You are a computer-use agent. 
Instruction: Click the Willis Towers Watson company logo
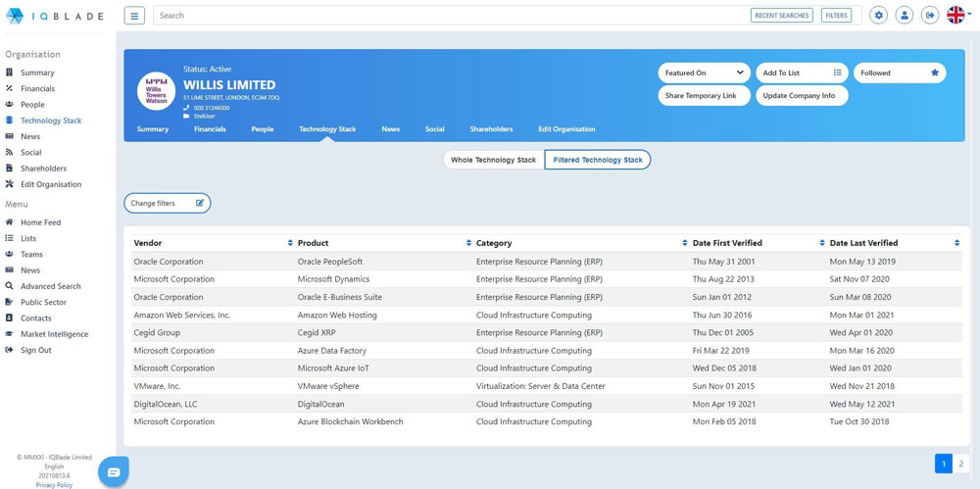[156, 91]
